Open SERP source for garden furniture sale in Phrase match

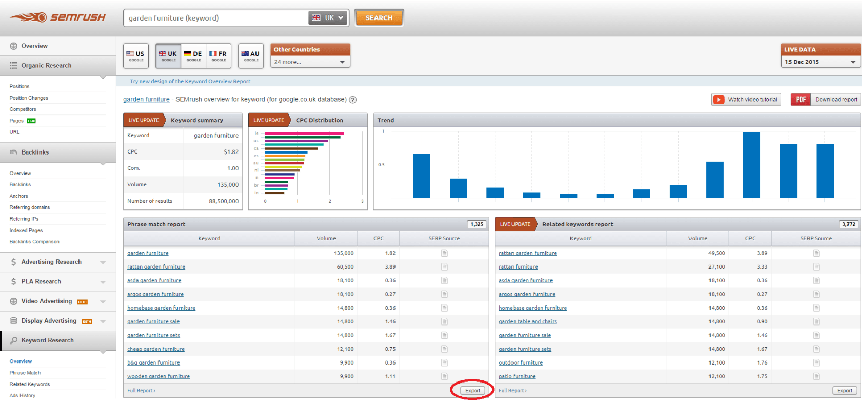click(444, 321)
